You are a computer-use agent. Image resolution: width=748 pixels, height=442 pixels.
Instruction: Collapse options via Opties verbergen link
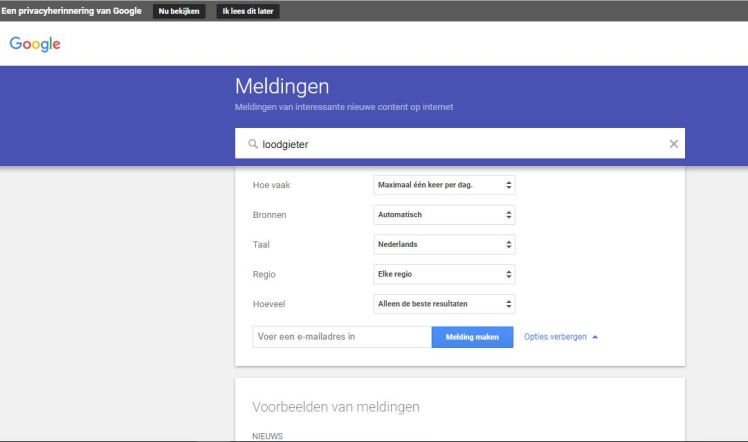click(554, 337)
